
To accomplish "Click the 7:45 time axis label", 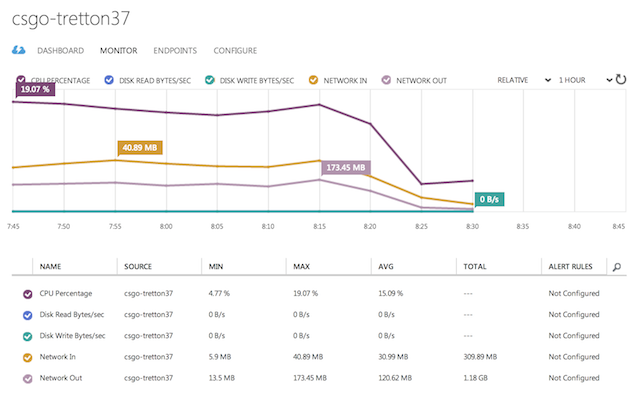I will pos(13,226).
